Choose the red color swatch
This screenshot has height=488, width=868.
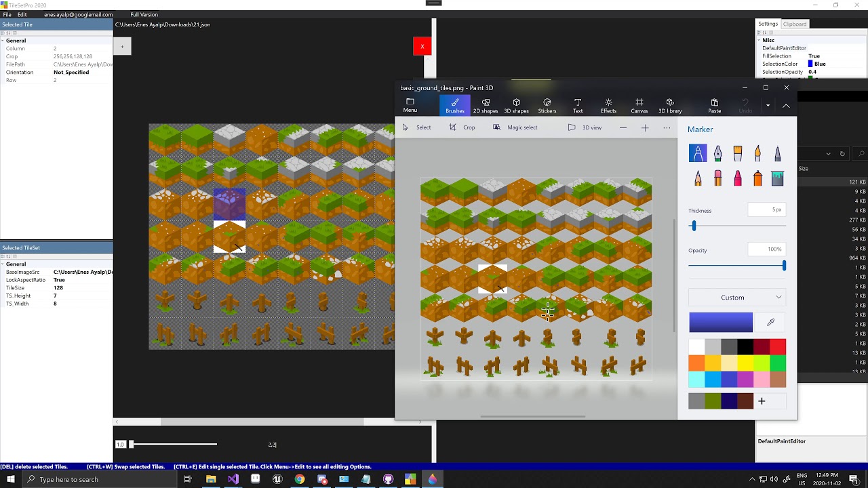click(778, 347)
